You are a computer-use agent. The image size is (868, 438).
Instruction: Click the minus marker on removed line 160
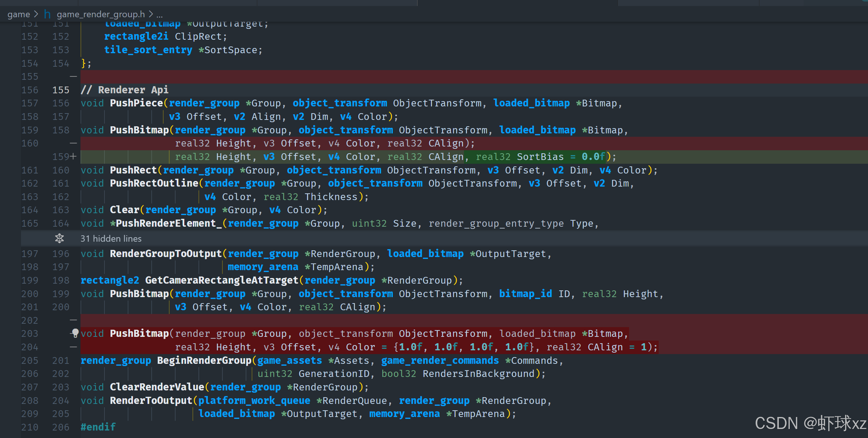coord(73,143)
